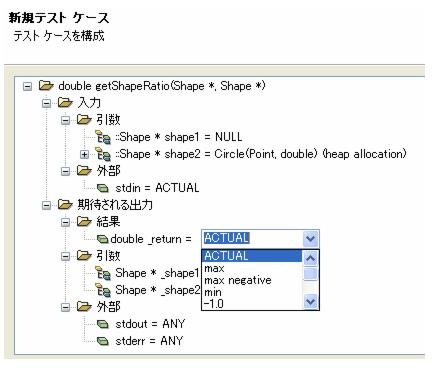This screenshot has width=432, height=377.
Task: Choose 'max' from the dropdown list
Action: coord(214,268)
